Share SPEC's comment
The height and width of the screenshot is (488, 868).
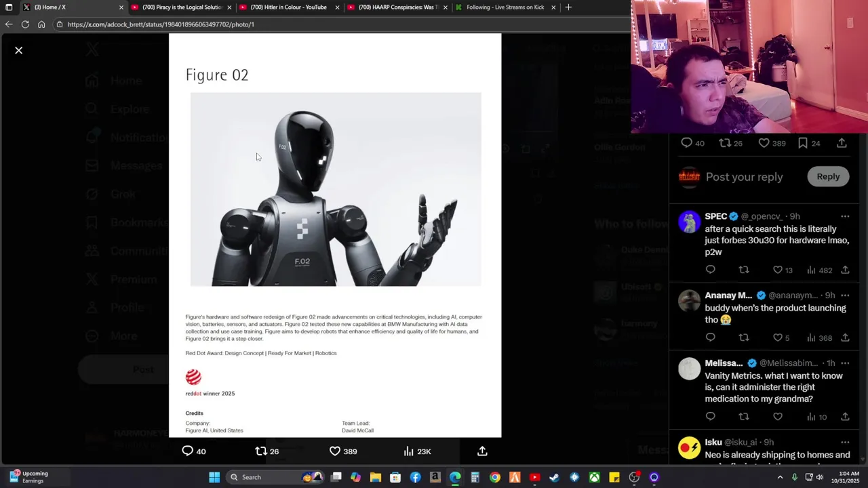[845, 270]
